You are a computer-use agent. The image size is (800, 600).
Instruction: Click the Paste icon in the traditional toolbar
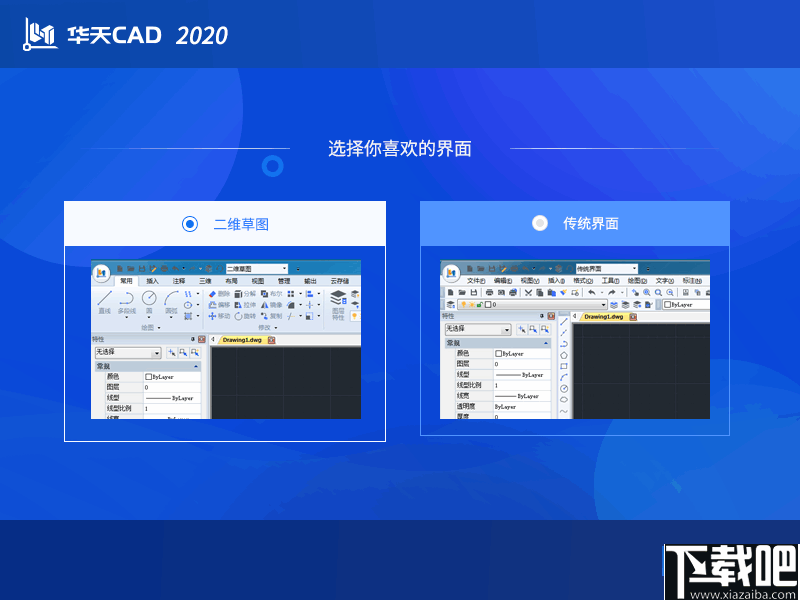pyautogui.click(x=553, y=292)
